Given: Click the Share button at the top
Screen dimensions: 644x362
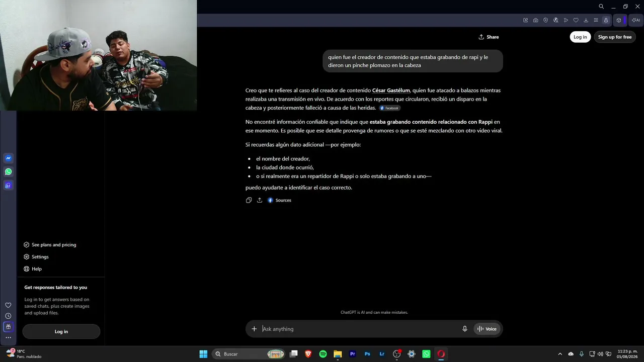Looking at the screenshot, I should point(489,37).
